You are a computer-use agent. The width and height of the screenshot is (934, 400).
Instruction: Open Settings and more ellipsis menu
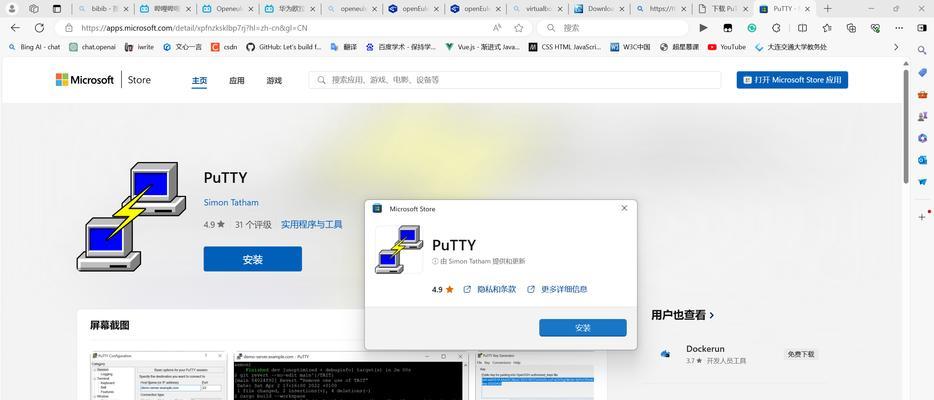[x=901, y=28]
